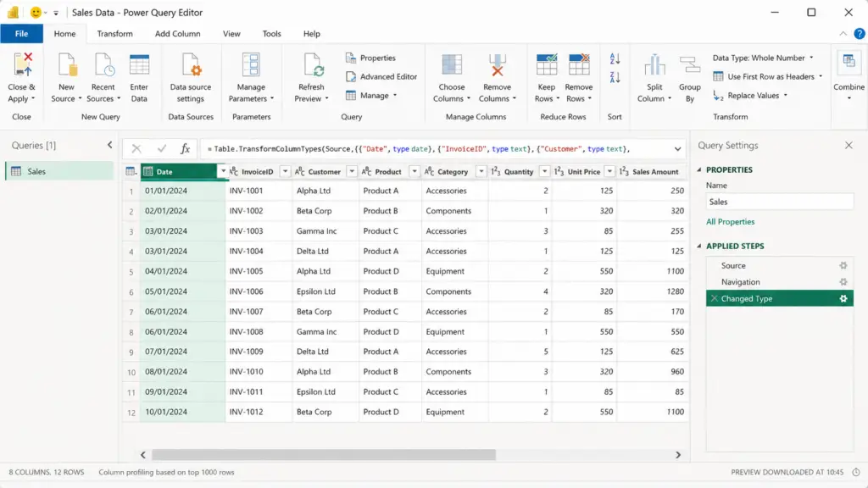The width and height of the screenshot is (868, 488).
Task: Click the Refresh Preview icon
Action: pos(312,64)
